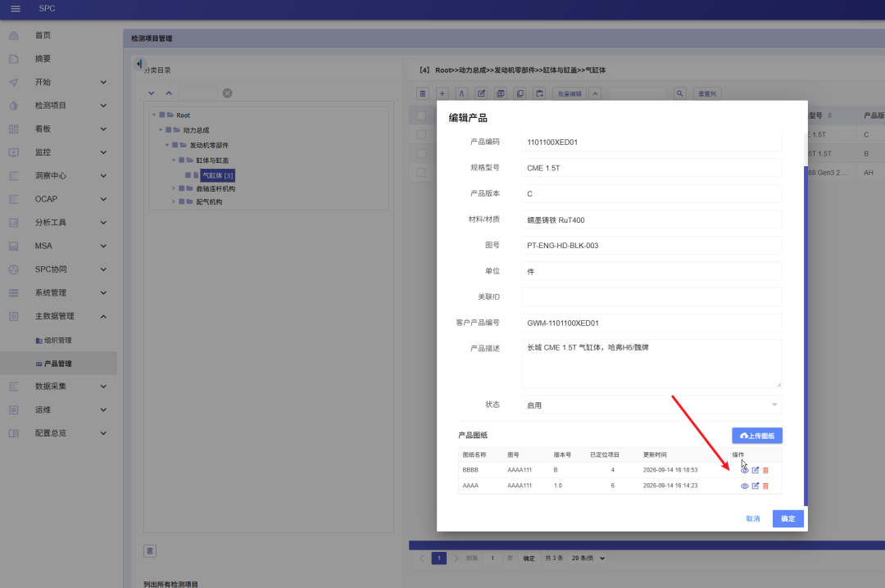885x588 pixels.
Task: Toggle the 缸体与缸盖 node checkbox
Action: [182, 161]
